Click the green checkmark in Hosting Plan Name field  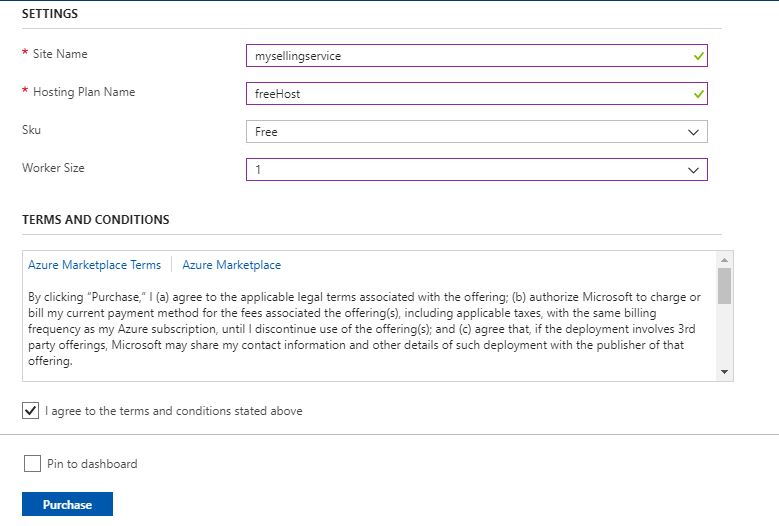699,93
